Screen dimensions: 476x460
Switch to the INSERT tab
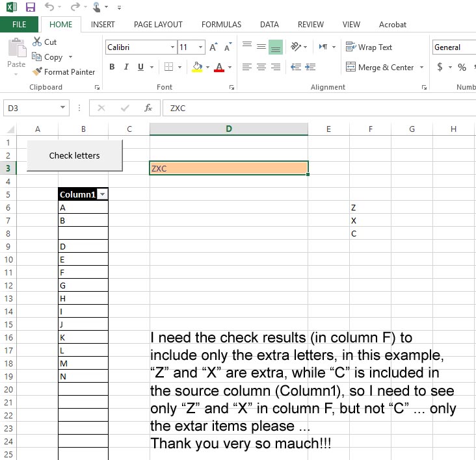pos(103,25)
